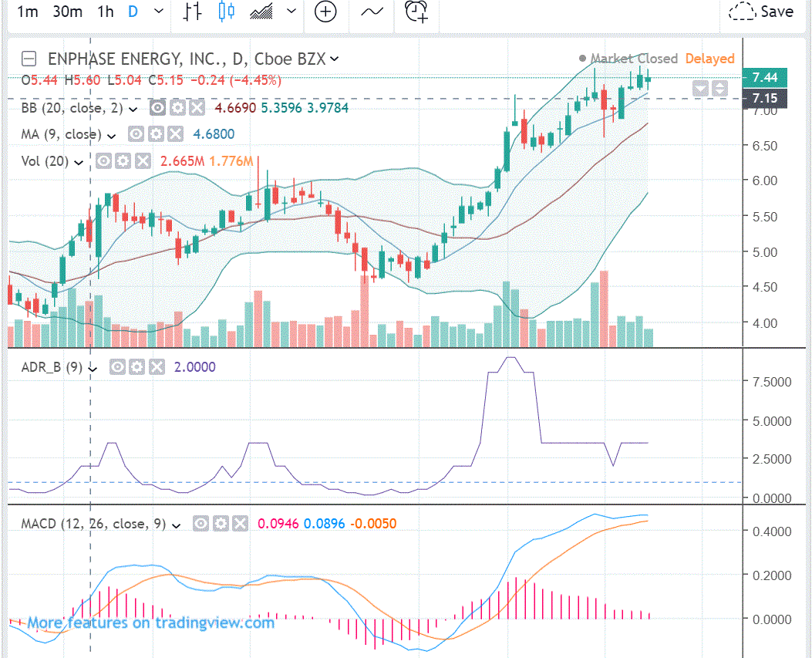The image size is (812, 658).
Task: Create an alert with the alarm clock icon
Action: (x=416, y=12)
